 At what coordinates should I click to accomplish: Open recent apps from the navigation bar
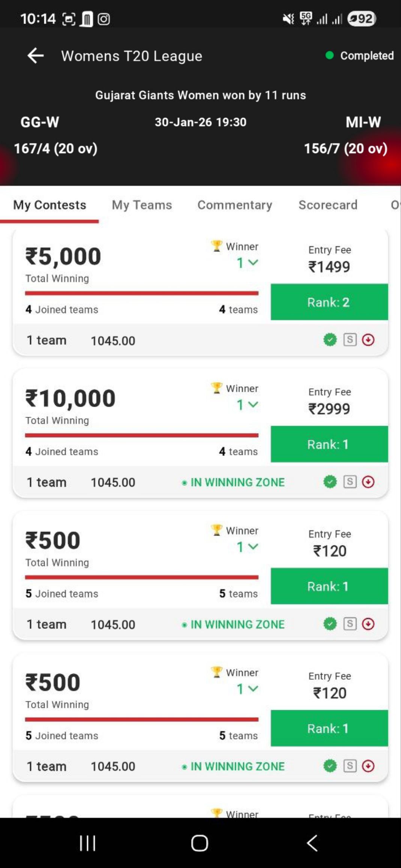point(88,843)
